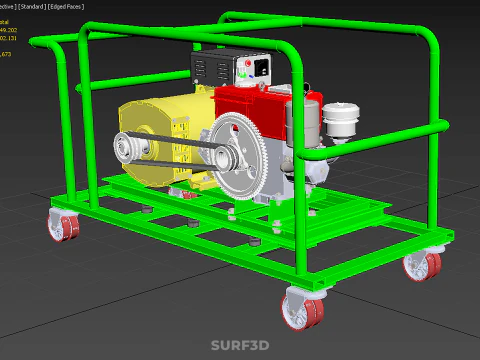
Task: Click the front red caster wheel
Action: [302, 312]
